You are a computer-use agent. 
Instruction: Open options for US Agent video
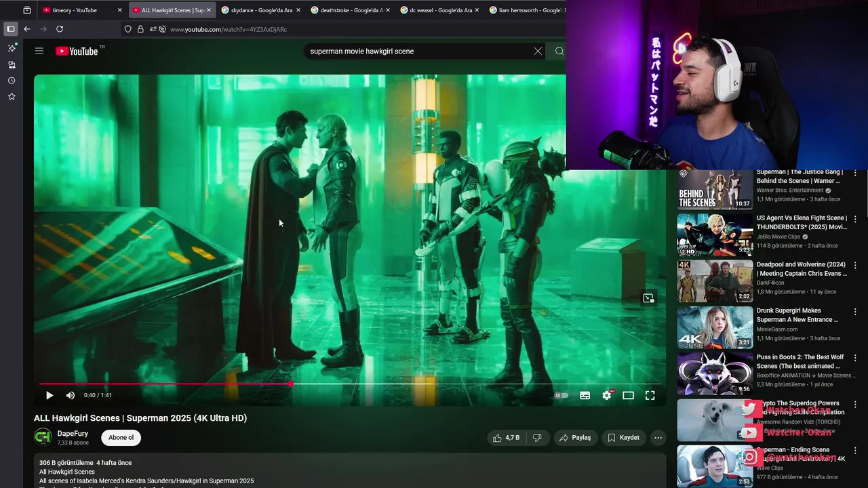pos(855,219)
